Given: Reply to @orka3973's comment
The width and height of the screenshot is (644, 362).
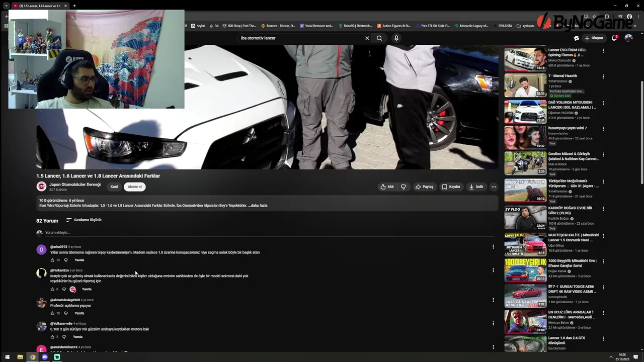Looking at the screenshot, I should pyautogui.click(x=79, y=260).
